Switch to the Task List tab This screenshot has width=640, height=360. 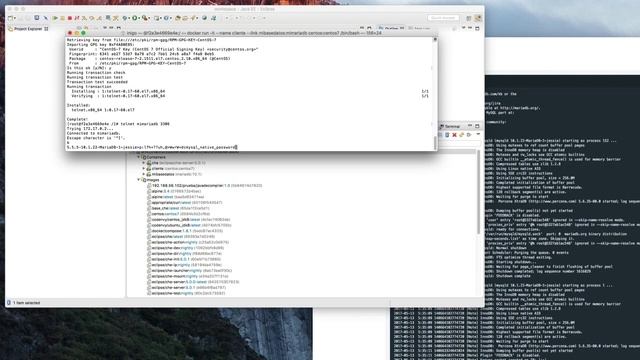click(x=419, y=29)
